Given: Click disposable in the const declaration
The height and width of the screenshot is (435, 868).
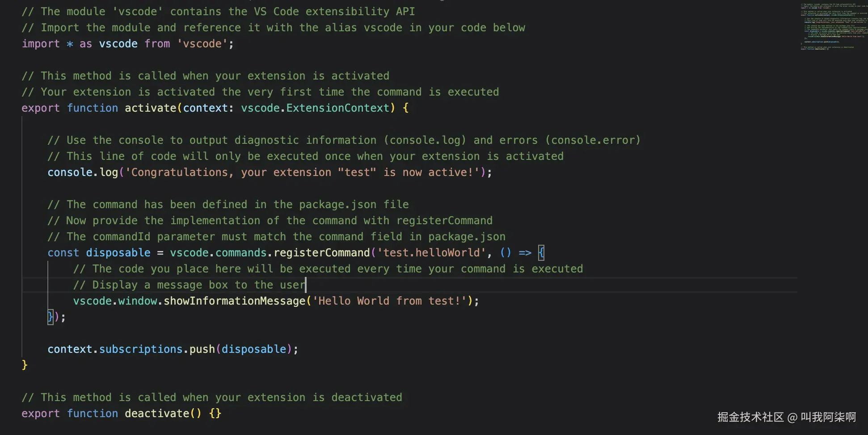Looking at the screenshot, I should 118,253.
